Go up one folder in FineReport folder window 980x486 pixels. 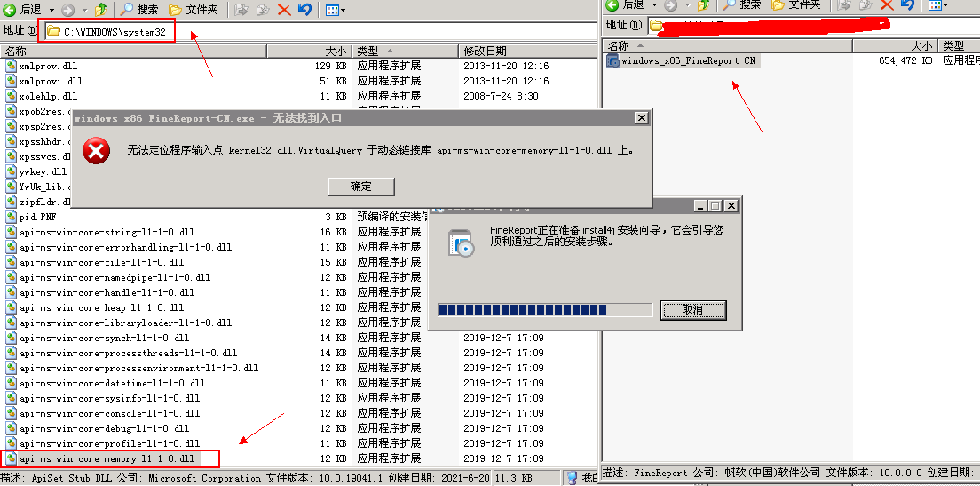coord(704,5)
